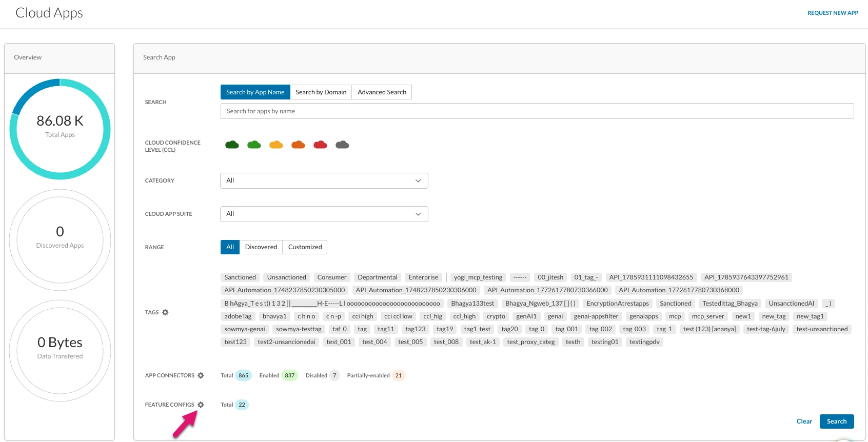Open the Feature Configs settings gear
Screen dimensions: 868x442
coord(201,405)
